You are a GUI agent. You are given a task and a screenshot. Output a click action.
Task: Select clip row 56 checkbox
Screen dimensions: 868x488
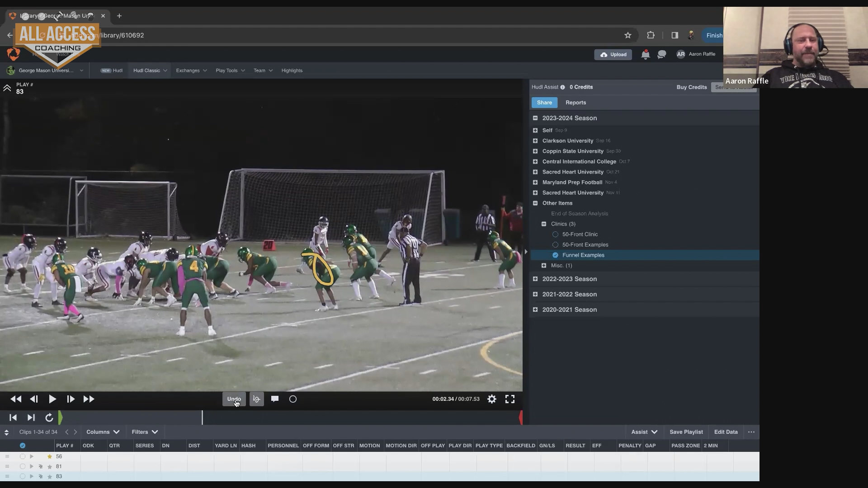point(23,457)
